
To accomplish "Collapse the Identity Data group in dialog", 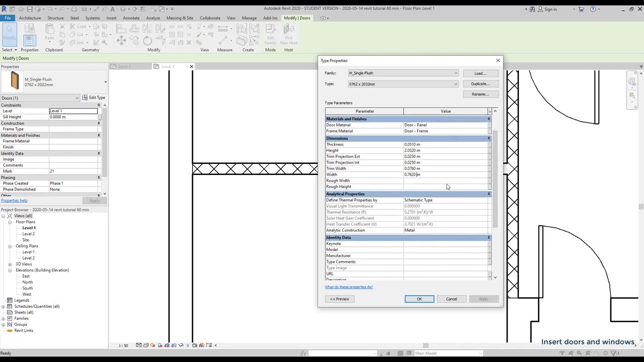I will click(489, 237).
